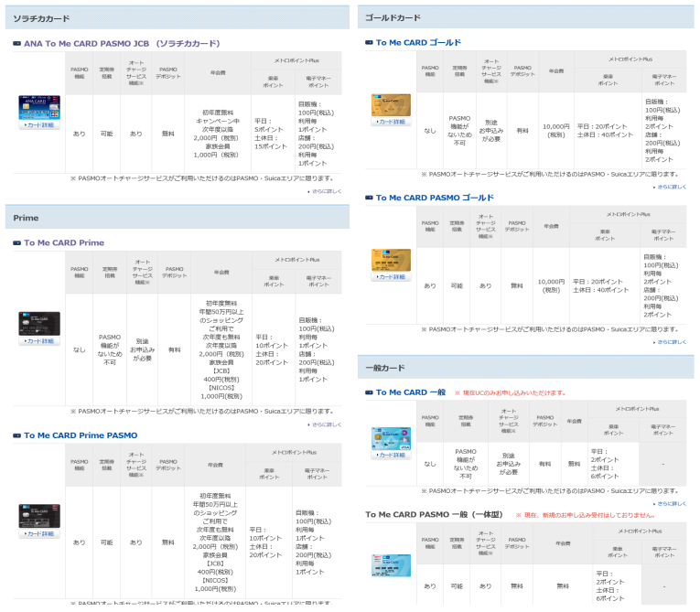Open the To Me CARD Prime heading link
Screen dimensions: 700x612
[64, 242]
